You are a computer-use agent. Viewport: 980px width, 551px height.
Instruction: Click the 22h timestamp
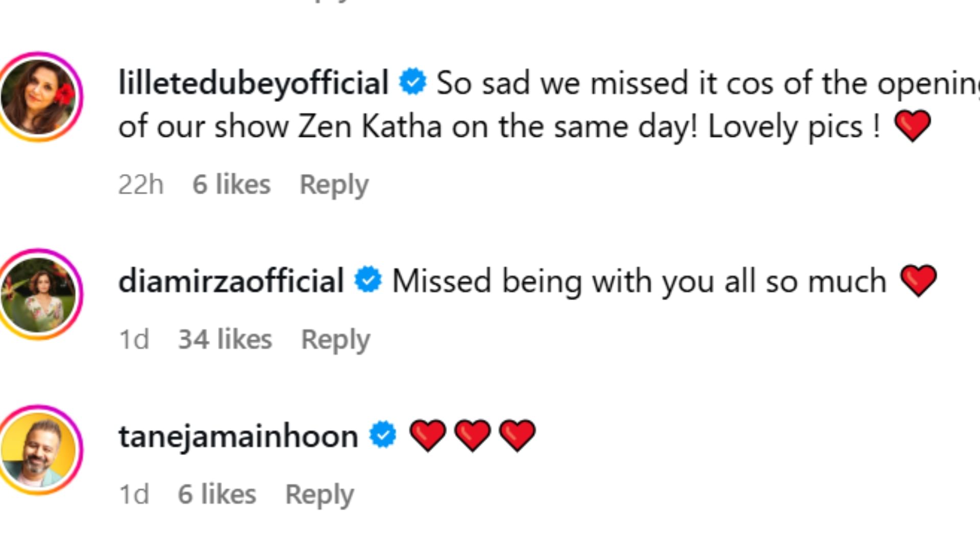coord(141,185)
